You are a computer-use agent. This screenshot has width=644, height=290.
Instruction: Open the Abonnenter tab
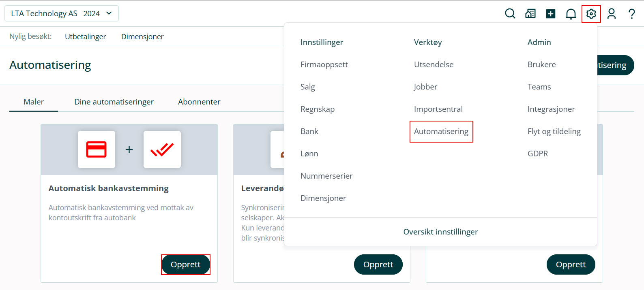coord(199,102)
